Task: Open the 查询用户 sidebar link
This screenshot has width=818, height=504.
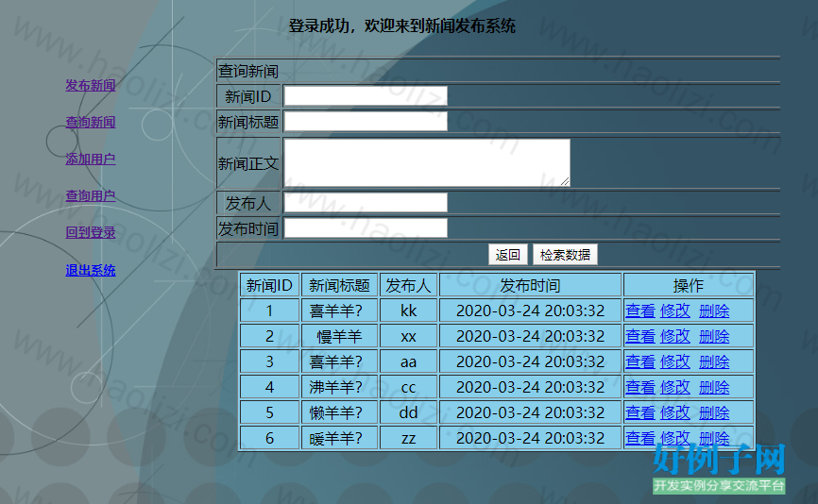Action: [x=91, y=196]
